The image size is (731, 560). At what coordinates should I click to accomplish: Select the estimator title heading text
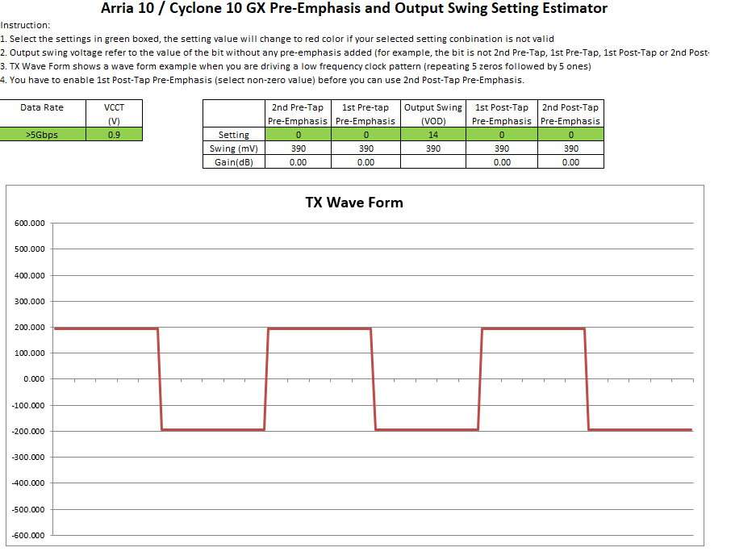[x=354, y=8]
